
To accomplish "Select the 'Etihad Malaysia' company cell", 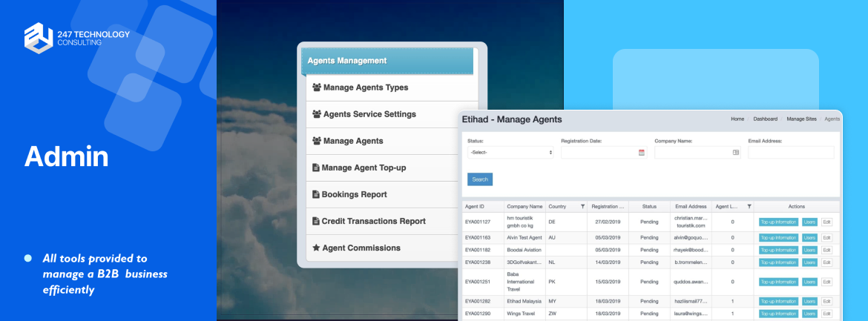I will [x=525, y=302].
